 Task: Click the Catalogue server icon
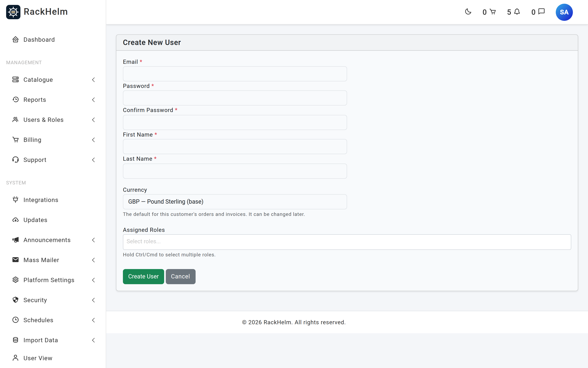16,80
